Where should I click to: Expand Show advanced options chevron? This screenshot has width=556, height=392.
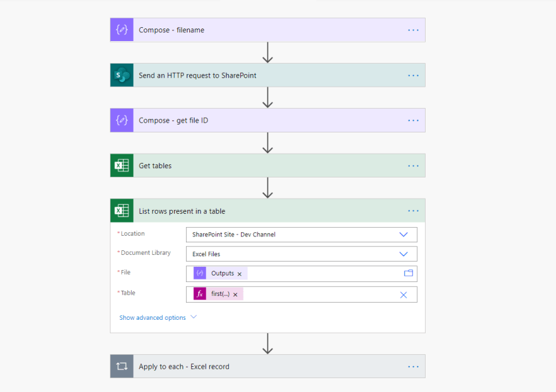tap(193, 317)
